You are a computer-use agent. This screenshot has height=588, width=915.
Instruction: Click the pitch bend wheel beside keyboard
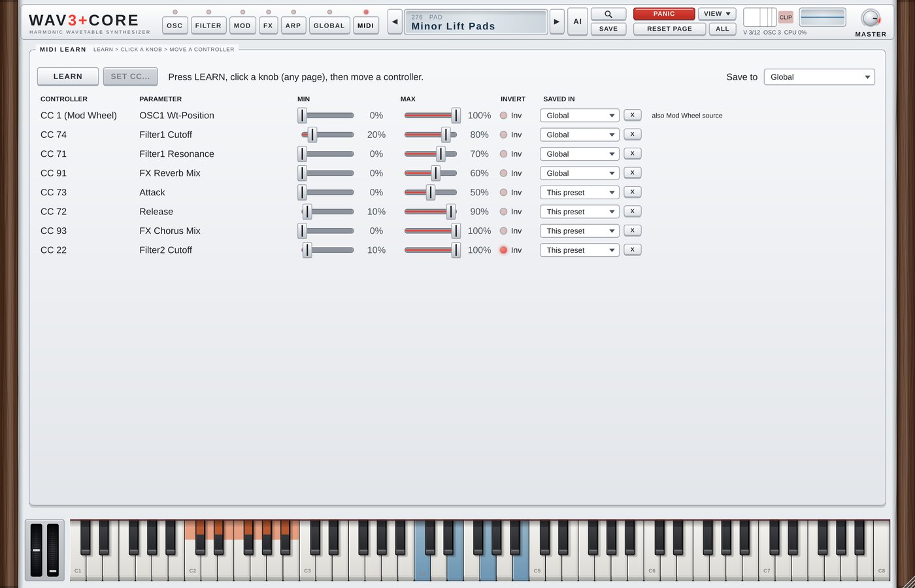pos(37,550)
